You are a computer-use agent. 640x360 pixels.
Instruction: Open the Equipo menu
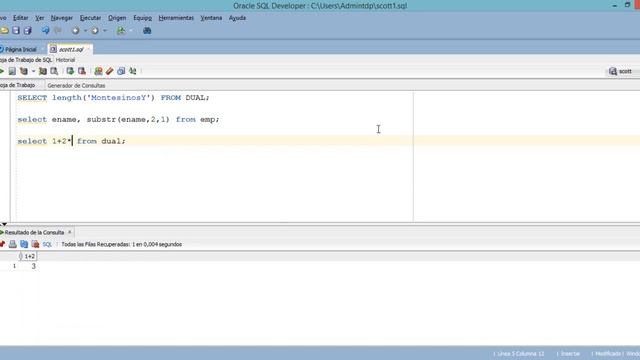coord(142,18)
